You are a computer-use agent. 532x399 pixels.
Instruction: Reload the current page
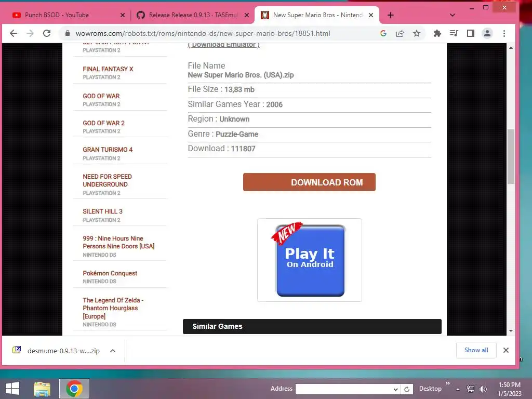tap(47, 33)
